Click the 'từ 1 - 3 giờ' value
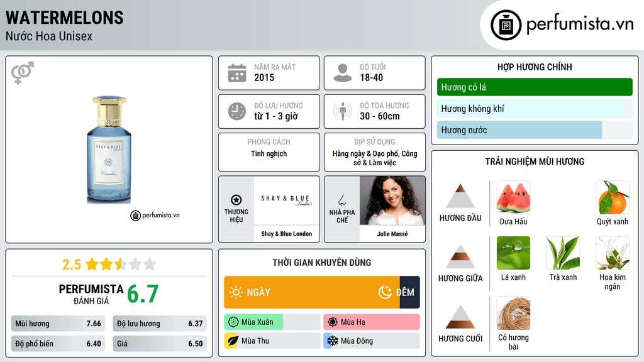644x362 pixels. pos(276,116)
